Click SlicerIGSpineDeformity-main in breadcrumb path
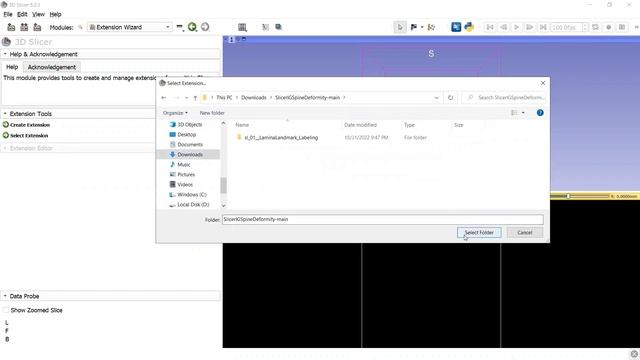 [307, 98]
